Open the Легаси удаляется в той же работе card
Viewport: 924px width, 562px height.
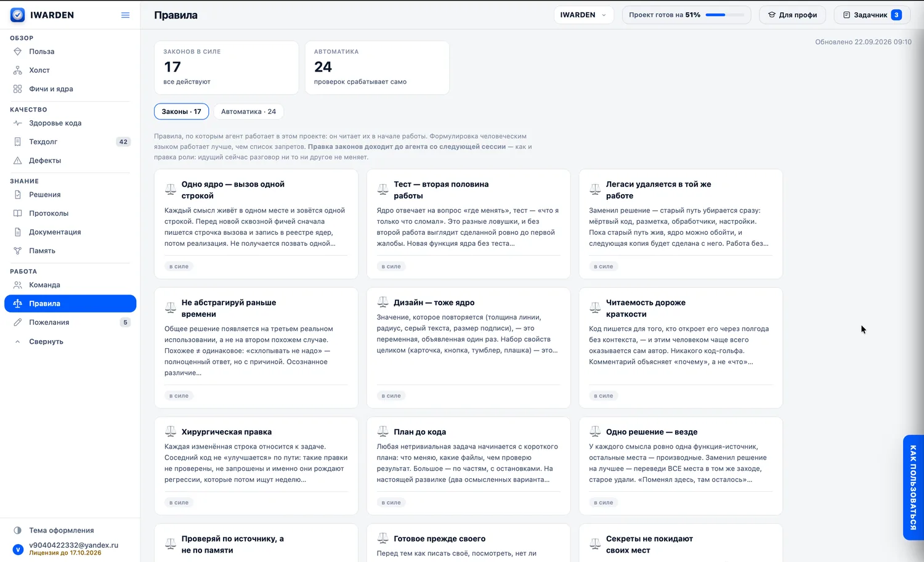(x=681, y=224)
